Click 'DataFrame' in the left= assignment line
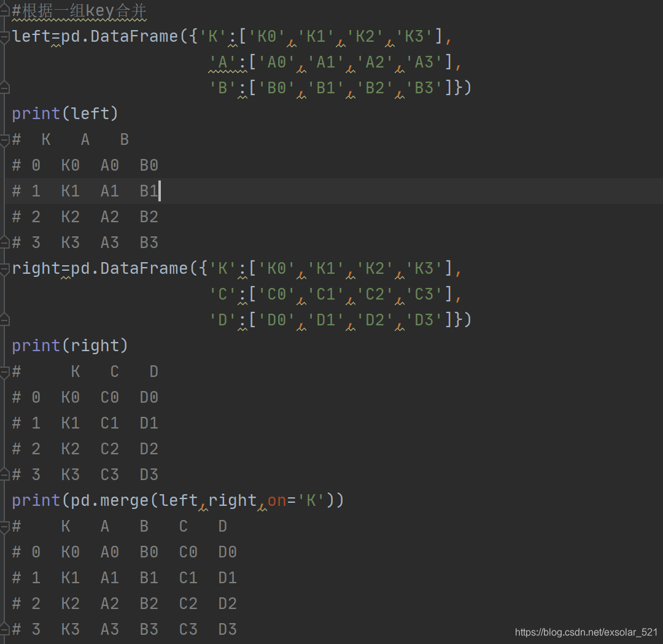Screen dimensions: 663x644 coord(134,36)
